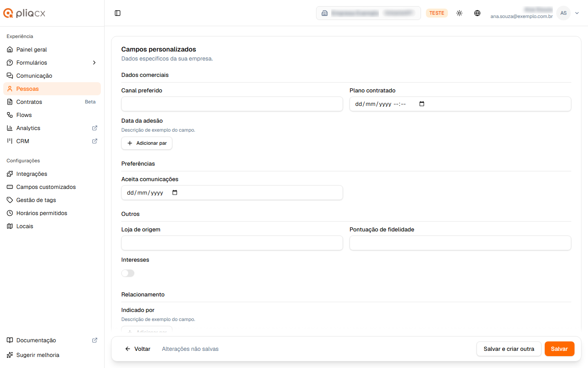Open the language globe icon
This screenshot has height=368, width=588.
point(477,13)
